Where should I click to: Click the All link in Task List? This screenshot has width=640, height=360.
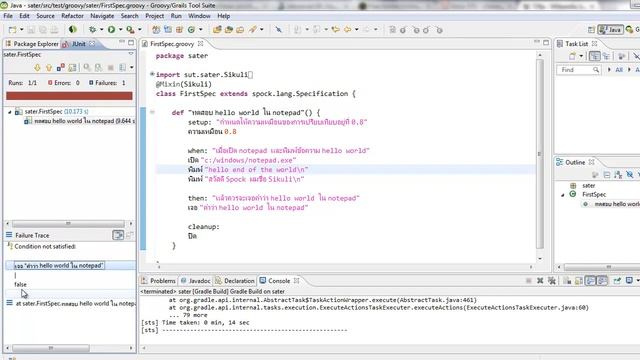(x=619, y=70)
